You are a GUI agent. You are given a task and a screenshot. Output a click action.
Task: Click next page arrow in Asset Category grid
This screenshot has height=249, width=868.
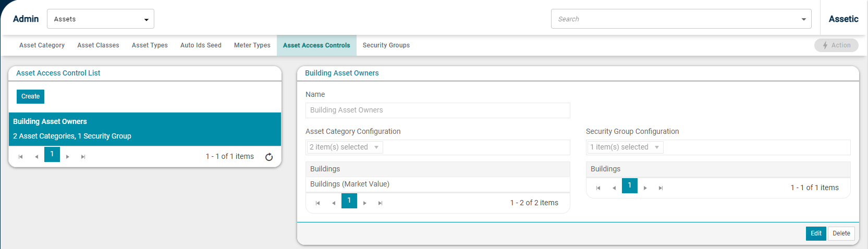[365, 203]
